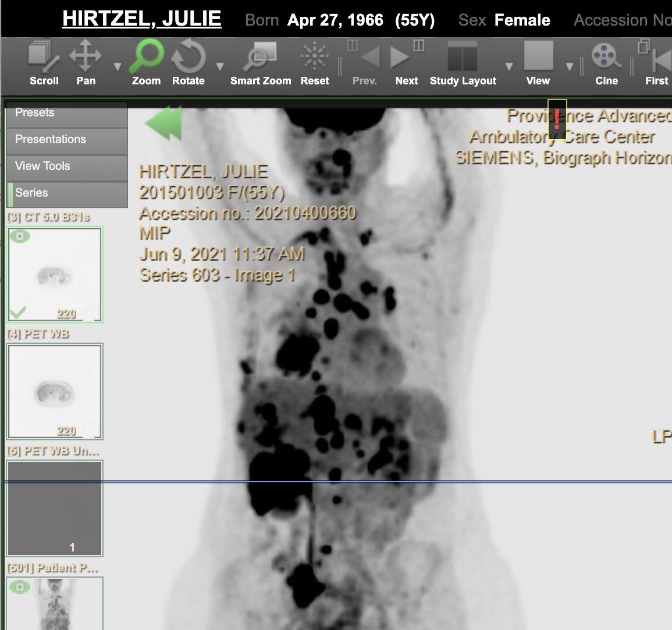Go to Next series

406,64
